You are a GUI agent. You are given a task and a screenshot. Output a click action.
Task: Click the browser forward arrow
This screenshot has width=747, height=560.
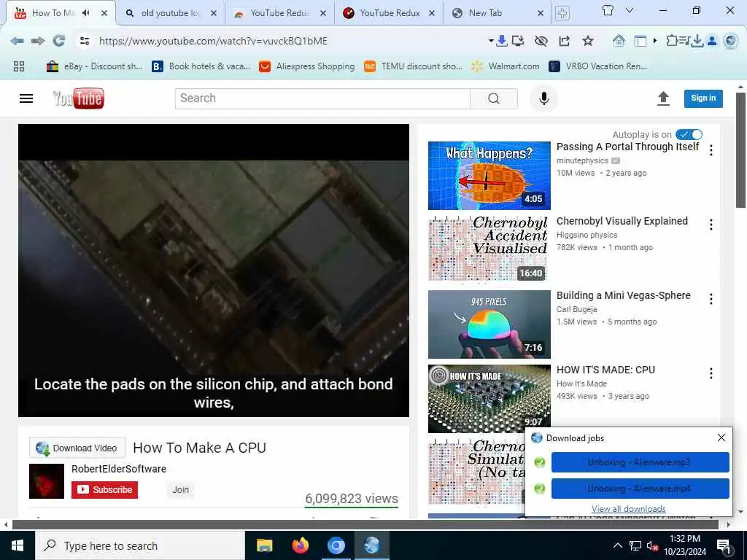pyautogui.click(x=38, y=41)
